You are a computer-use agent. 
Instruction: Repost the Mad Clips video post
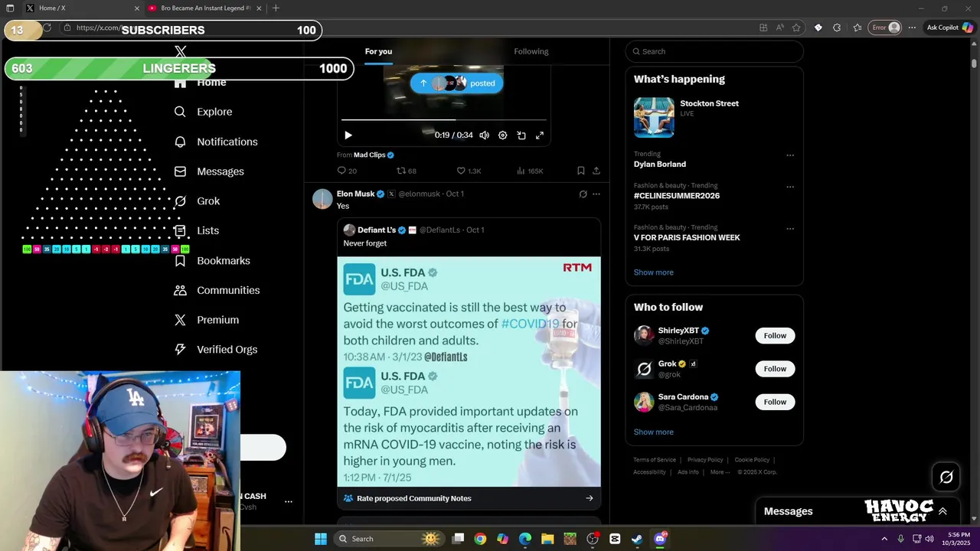(406, 171)
